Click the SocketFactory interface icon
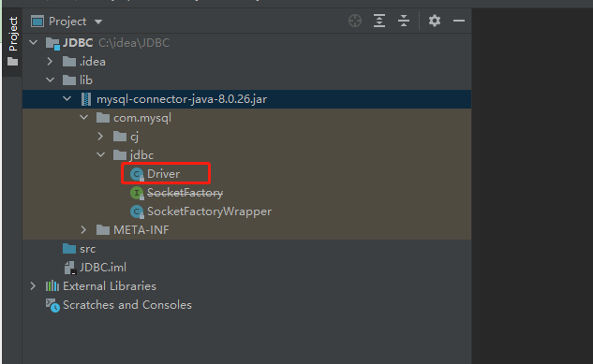This screenshot has width=593, height=364. (137, 193)
